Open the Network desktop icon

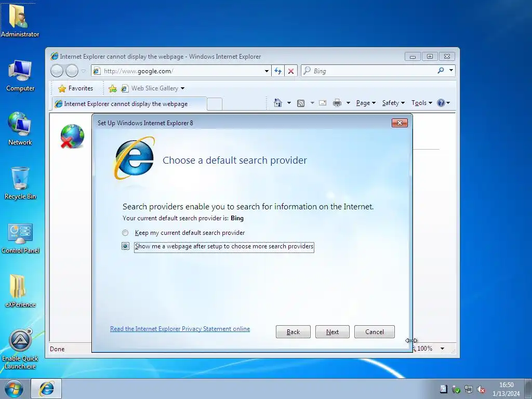point(20,129)
